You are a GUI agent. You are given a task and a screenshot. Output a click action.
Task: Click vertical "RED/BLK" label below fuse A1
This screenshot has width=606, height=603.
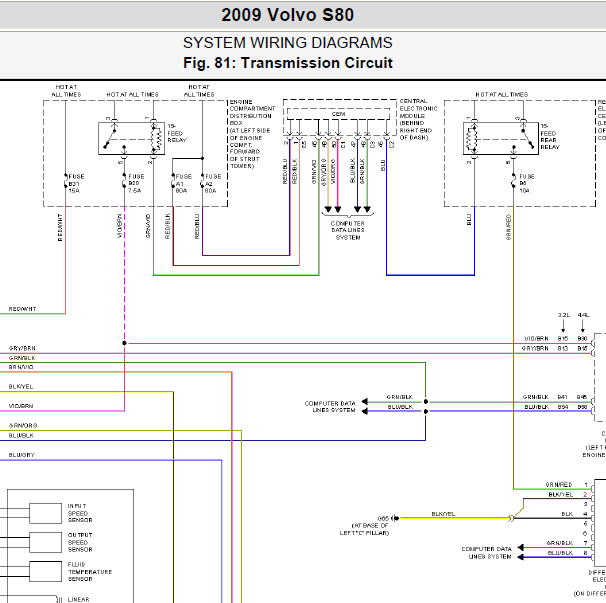[168, 226]
